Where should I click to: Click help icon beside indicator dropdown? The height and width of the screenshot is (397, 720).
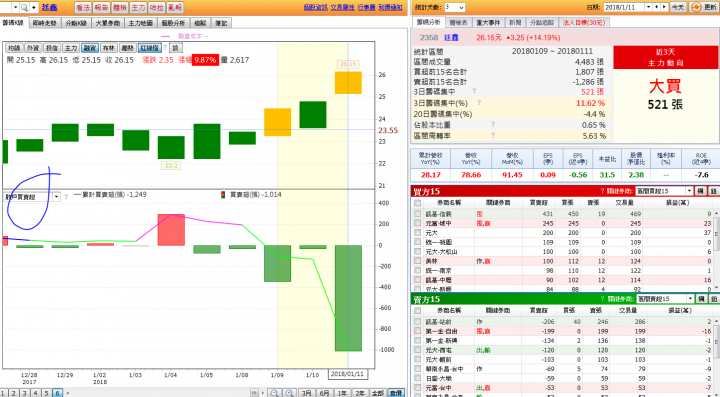click(66, 197)
